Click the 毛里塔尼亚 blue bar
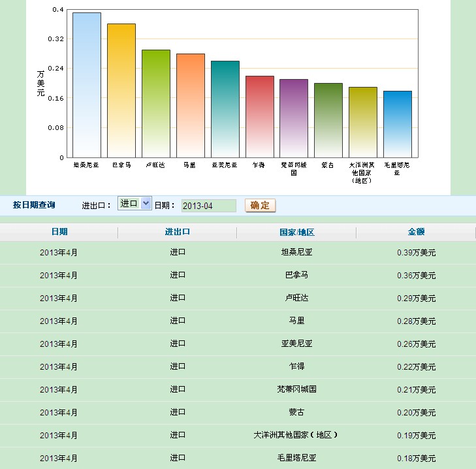Image resolution: width=476 pixels, height=469 pixels. (x=398, y=124)
